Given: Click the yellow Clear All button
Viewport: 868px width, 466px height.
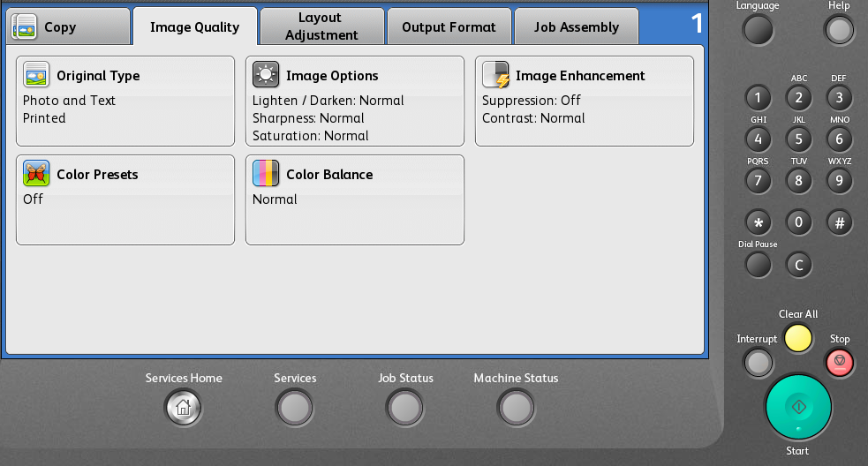Looking at the screenshot, I should tap(798, 338).
